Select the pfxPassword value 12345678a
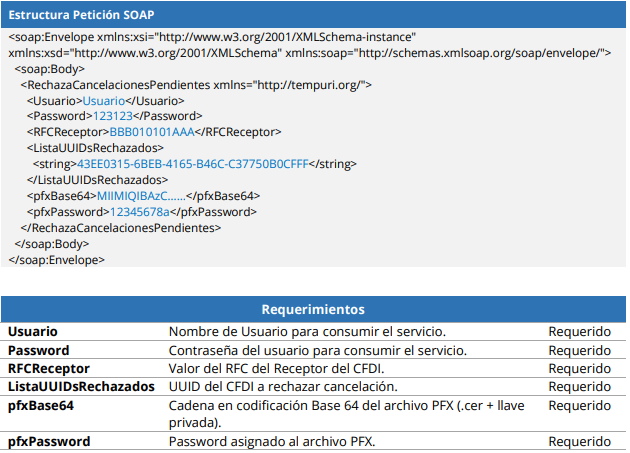 137,212
